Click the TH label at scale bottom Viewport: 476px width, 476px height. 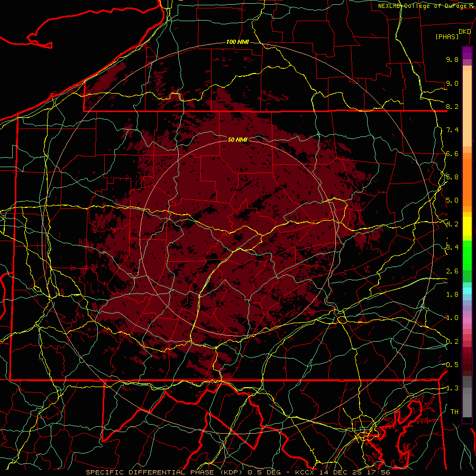coord(454,412)
